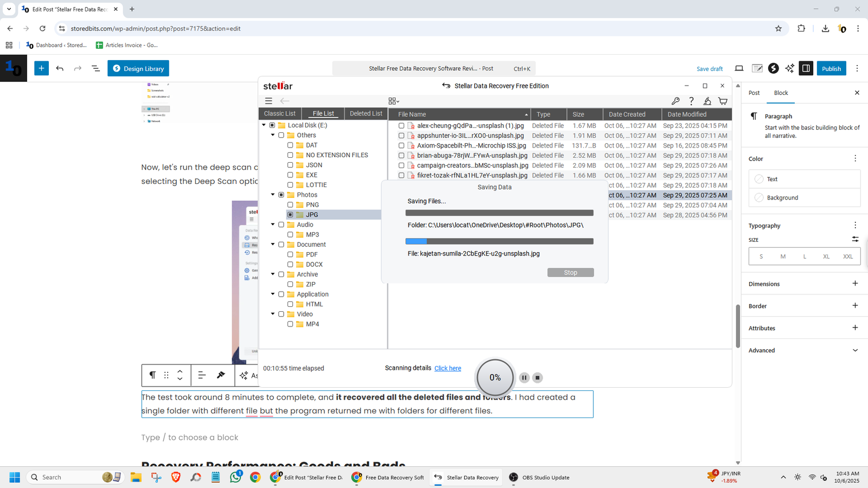868x488 pixels.
Task: Collapse the Photos folder tree node
Action: [273, 195]
